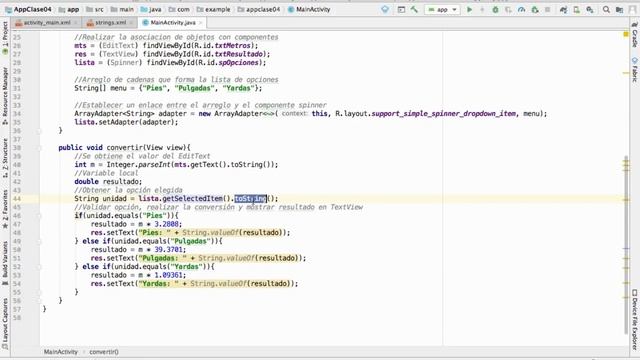Click the "Pulgadas" string on line 31
The height and width of the screenshot is (360, 640).
pos(194,88)
